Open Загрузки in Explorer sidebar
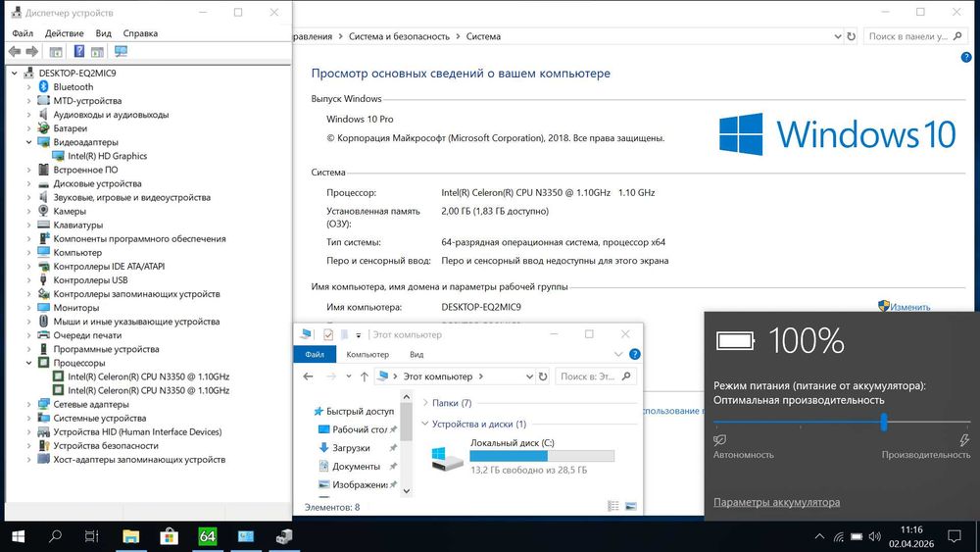The image size is (980, 552). 350,448
